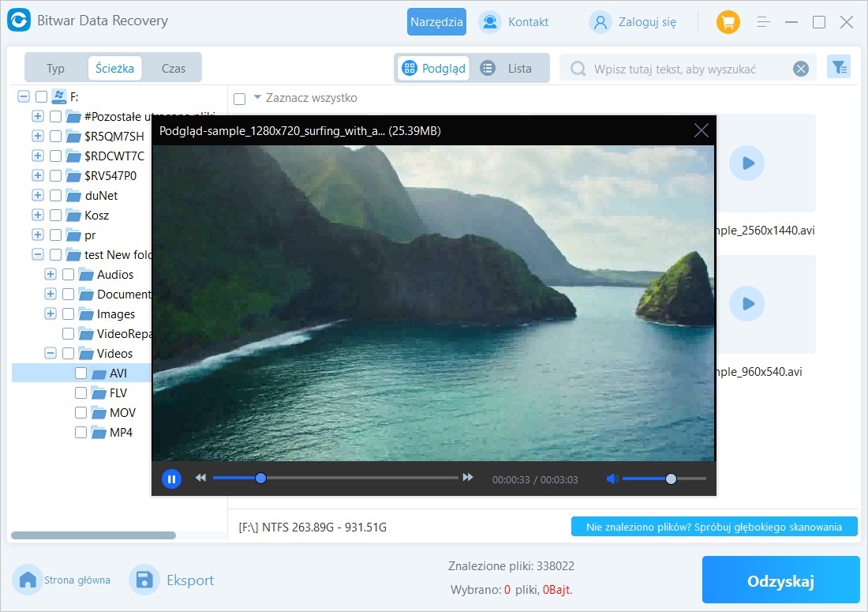Open the hamburger menu in title bar
The width and height of the screenshot is (868, 612).
[763, 22]
